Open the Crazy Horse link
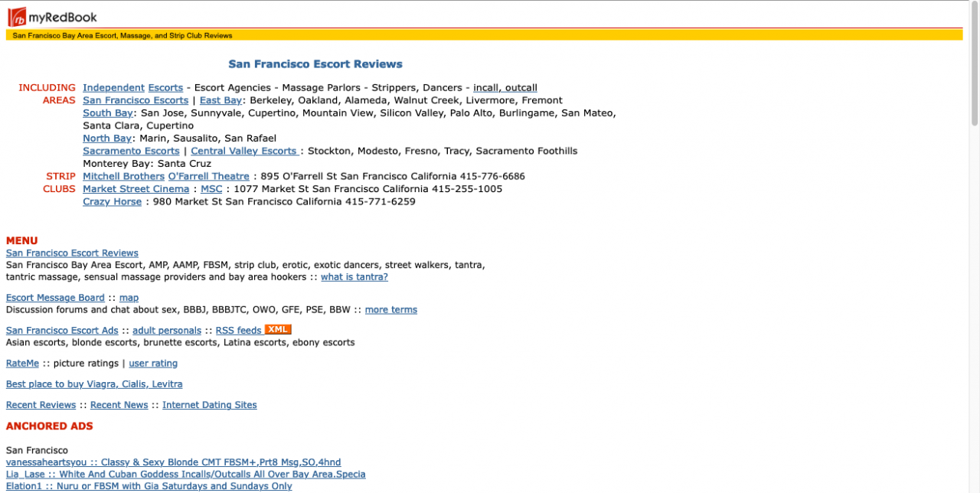The width and height of the screenshot is (980, 493). (x=112, y=202)
